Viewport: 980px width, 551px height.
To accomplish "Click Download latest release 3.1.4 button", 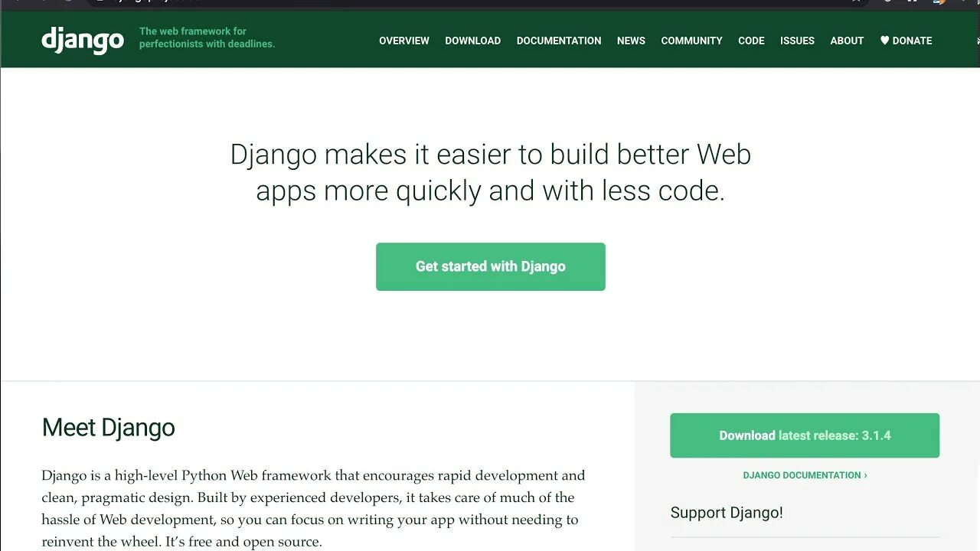I will click(805, 435).
